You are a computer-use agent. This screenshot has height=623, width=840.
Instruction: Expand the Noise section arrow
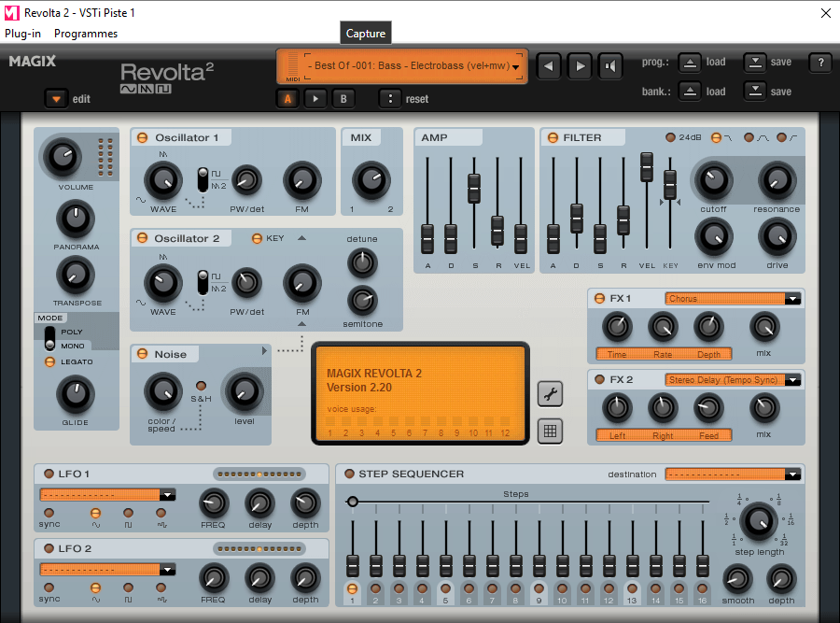coord(264,350)
